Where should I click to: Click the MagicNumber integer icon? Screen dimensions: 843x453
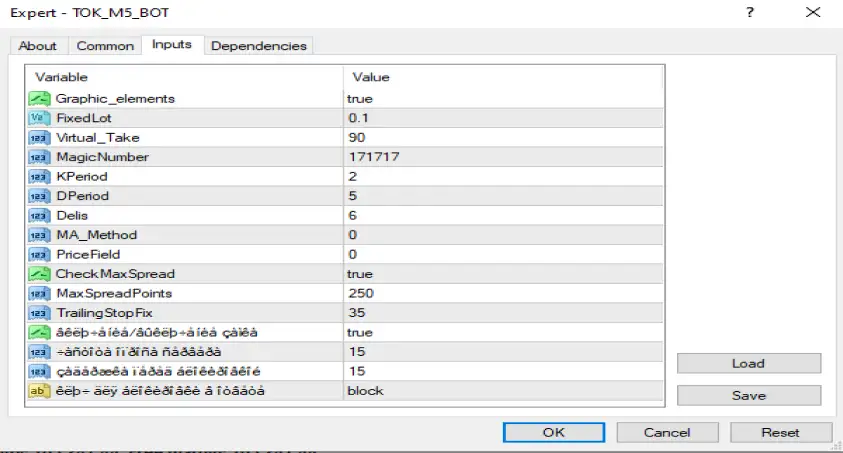point(39,157)
